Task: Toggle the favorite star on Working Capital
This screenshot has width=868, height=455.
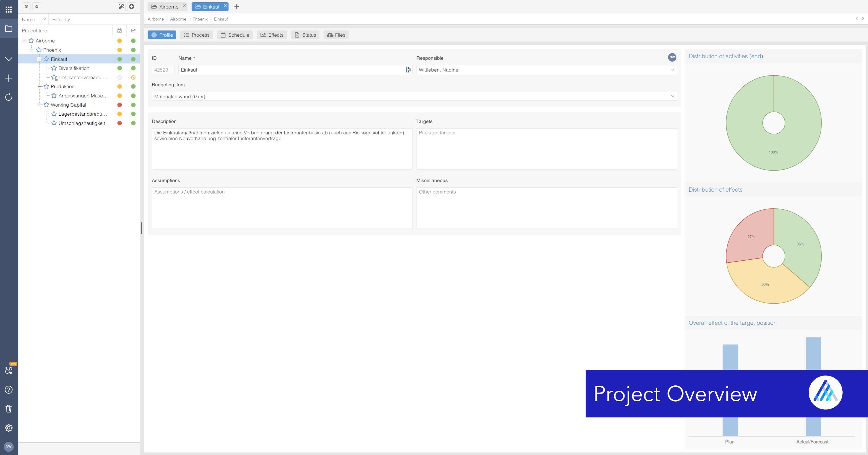Action: [47, 105]
